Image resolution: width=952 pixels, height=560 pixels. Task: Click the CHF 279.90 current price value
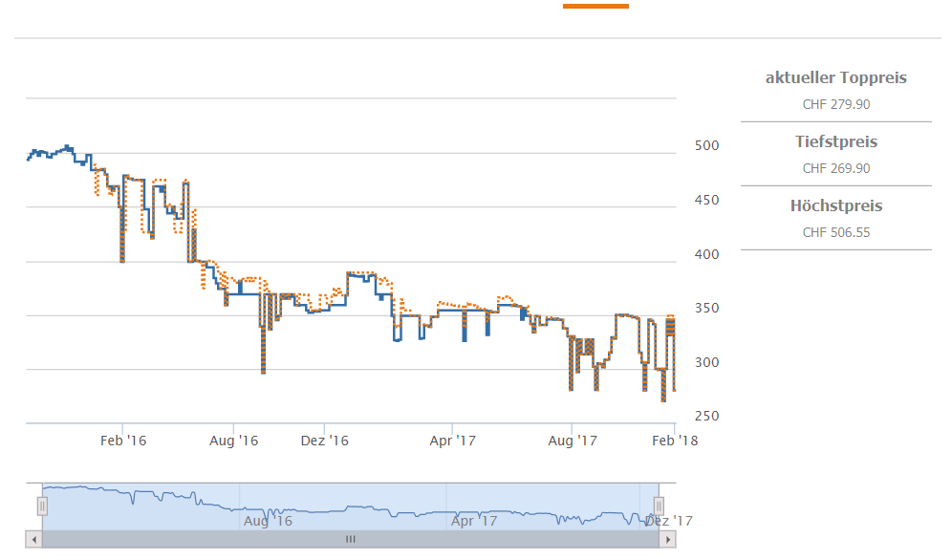point(835,105)
